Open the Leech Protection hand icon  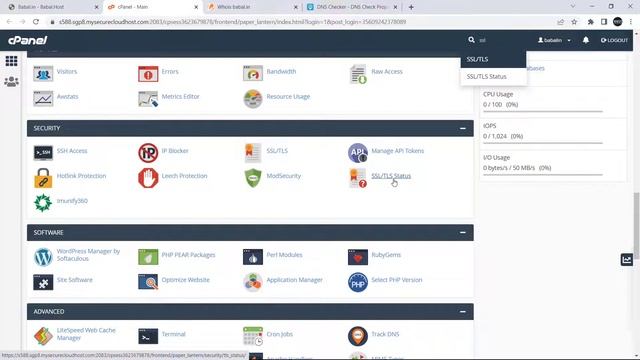coord(148,178)
